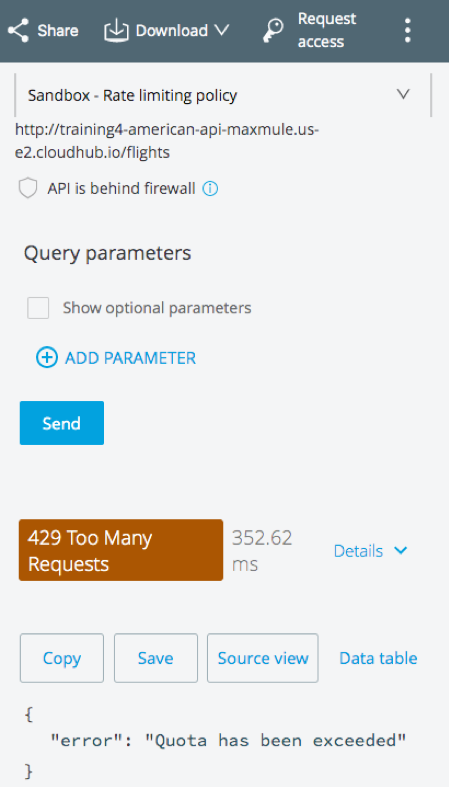This screenshot has width=449, height=787.
Task: Enable Show optional parameters checkbox
Action: click(38, 308)
